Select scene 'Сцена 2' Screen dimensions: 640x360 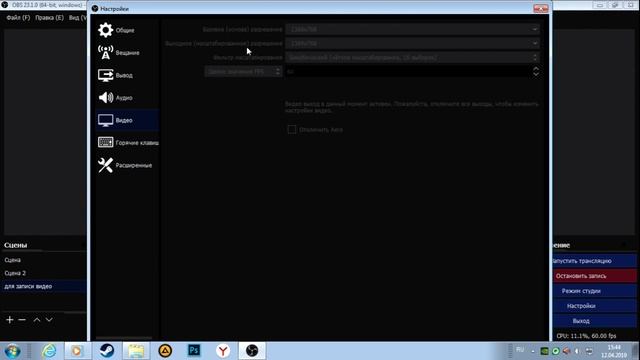[43, 273]
